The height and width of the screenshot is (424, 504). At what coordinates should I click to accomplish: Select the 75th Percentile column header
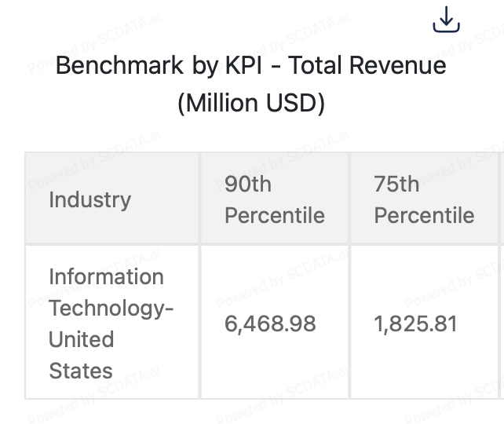424,199
